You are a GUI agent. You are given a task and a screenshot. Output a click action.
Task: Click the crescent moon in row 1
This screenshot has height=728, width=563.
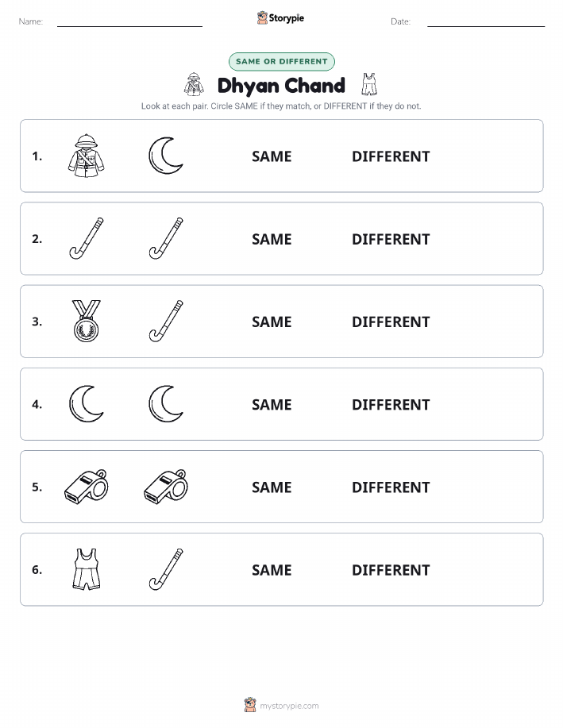(x=166, y=156)
